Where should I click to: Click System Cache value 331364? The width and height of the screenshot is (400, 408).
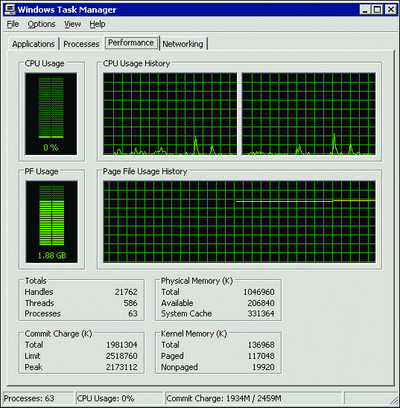point(261,314)
